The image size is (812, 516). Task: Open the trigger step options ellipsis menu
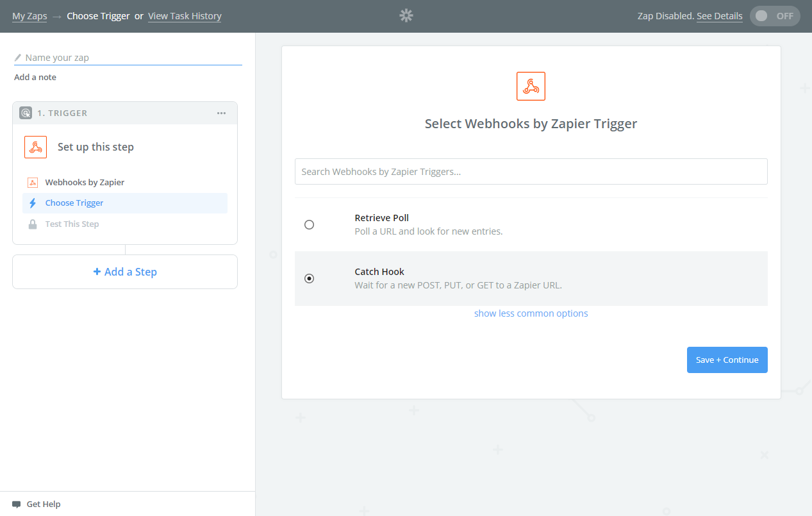[x=221, y=113]
